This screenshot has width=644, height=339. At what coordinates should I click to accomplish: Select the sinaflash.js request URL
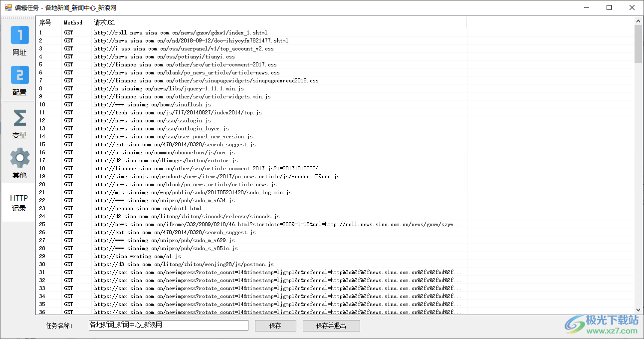[152, 104]
